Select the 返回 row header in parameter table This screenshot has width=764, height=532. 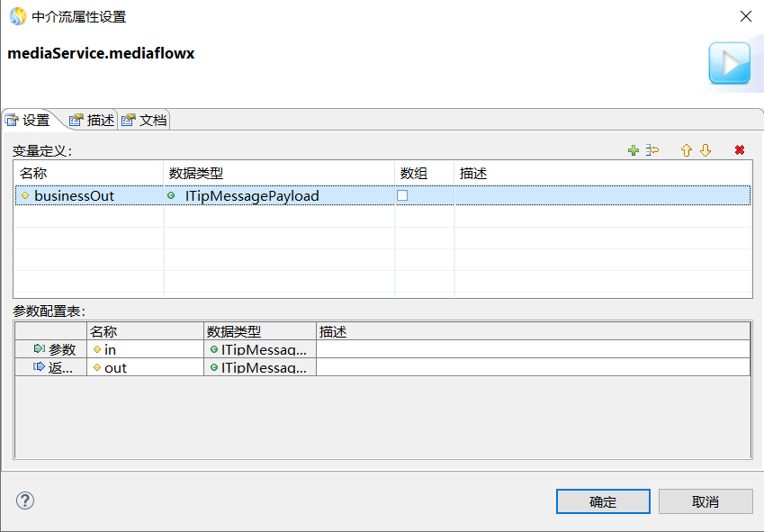(52, 367)
